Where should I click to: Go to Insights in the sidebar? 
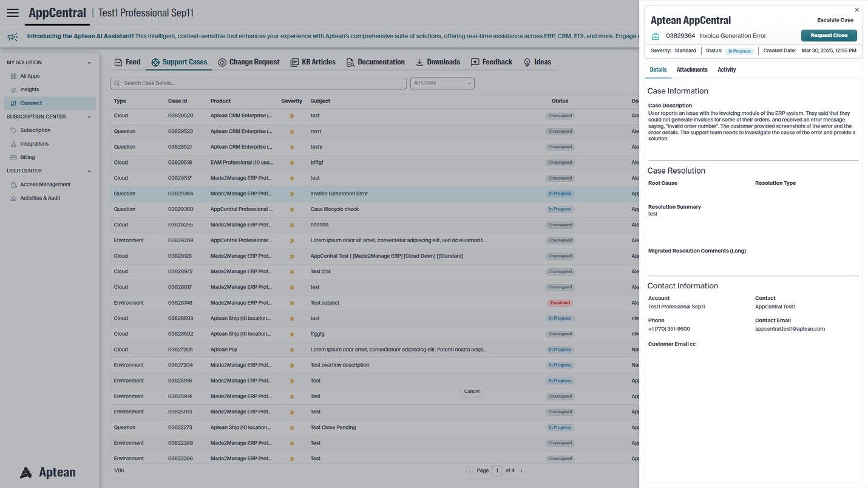pos(29,89)
